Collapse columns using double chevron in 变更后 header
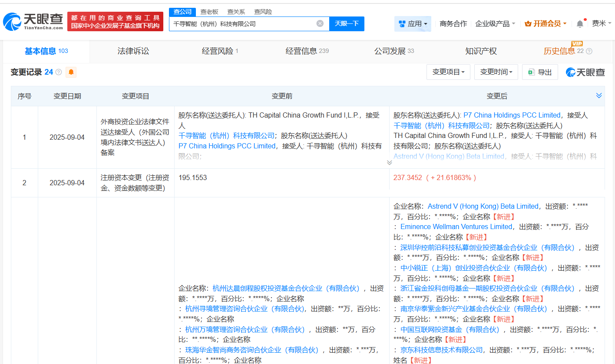Viewport: 615px width, 364px height. (x=598, y=95)
